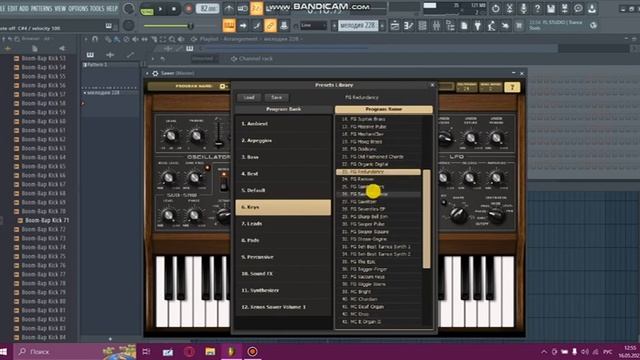Click the microphone recording icon top right
640x360 pixels.
click(523, 8)
